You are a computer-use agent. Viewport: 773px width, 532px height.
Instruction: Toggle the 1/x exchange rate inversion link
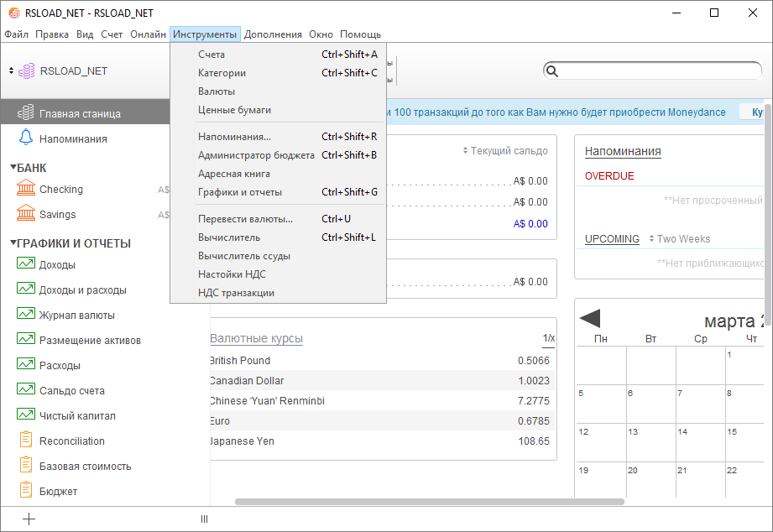[549, 338]
